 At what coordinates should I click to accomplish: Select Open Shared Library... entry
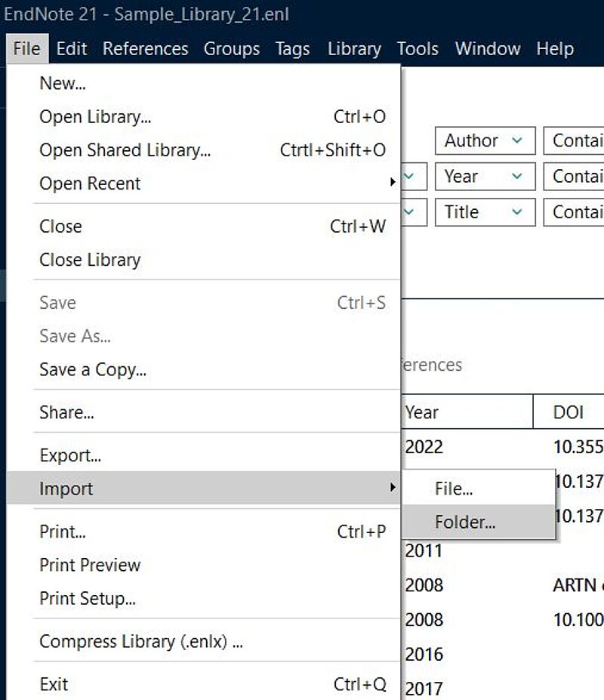pyautogui.click(x=203, y=150)
